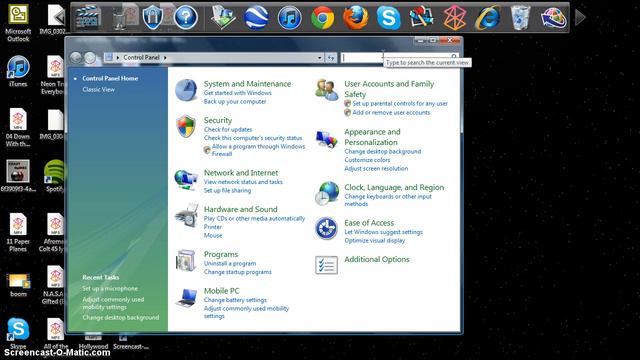640x360 pixels.
Task: Click the Hardware and Sound printer icon
Action: pos(187,216)
